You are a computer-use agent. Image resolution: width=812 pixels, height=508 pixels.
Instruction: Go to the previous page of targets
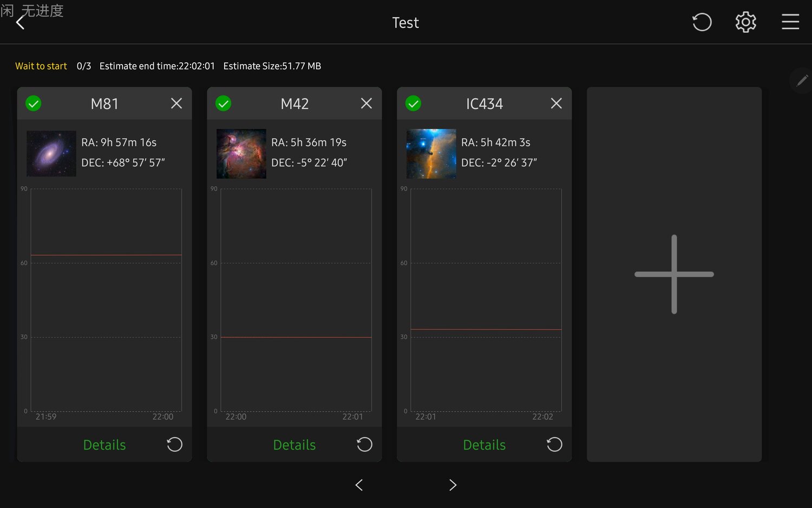359,485
